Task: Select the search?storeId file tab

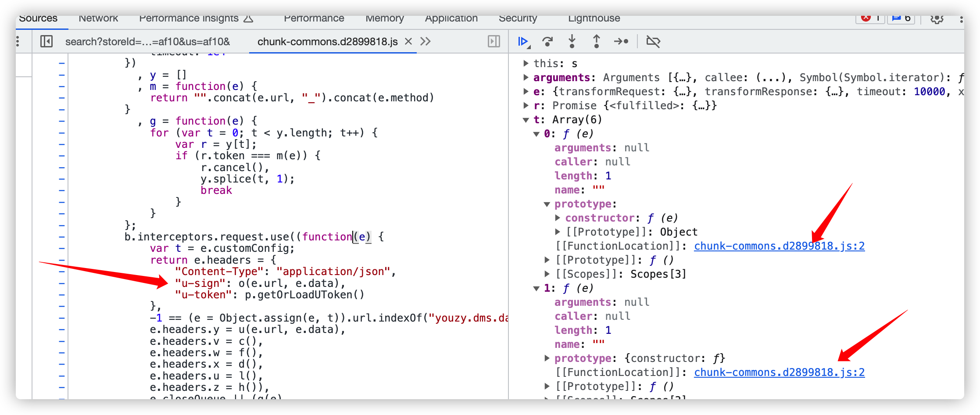Action: pos(147,42)
